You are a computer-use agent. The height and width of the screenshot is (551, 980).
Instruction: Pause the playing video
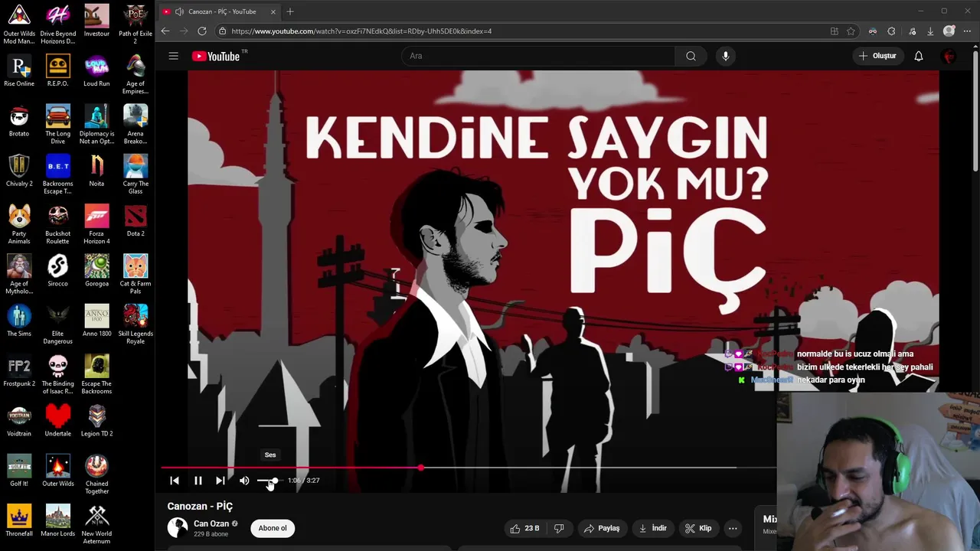click(198, 481)
